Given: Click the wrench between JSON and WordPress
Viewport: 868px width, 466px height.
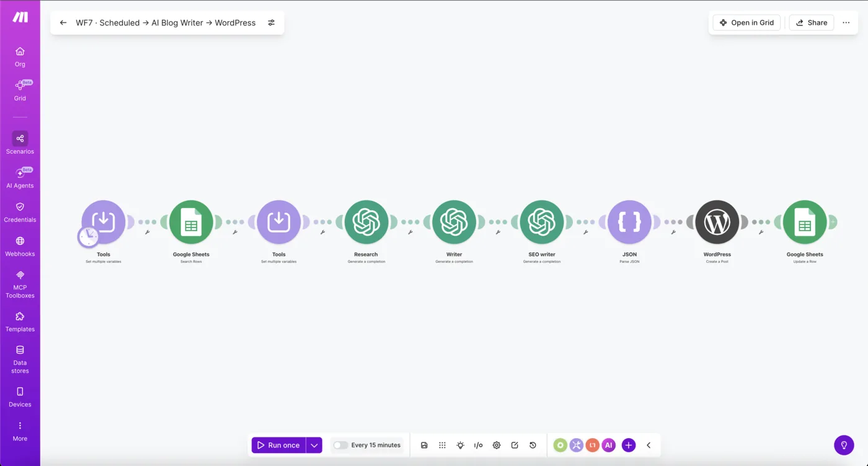Looking at the screenshot, I should [673, 232].
